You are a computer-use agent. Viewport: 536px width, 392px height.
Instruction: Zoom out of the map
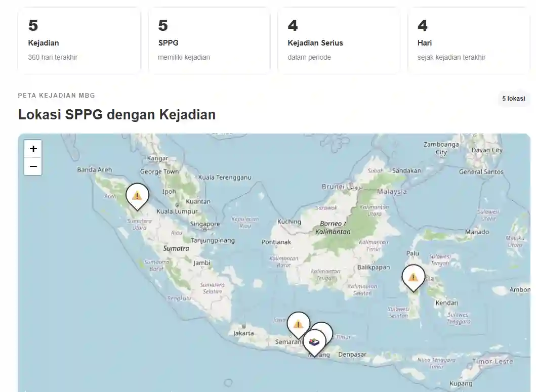click(x=33, y=166)
